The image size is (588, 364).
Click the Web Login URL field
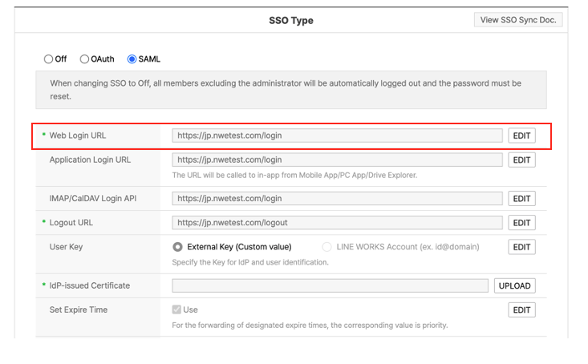[337, 135]
